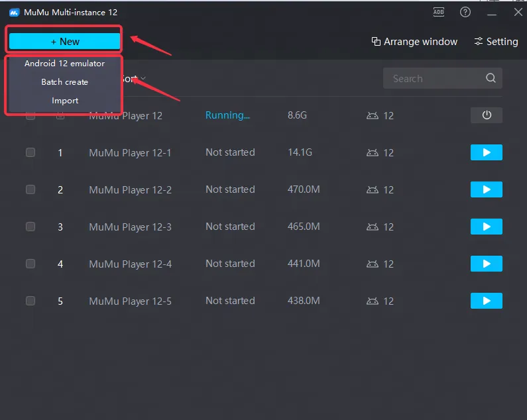527x420 pixels.
Task: Select MuMu Player 12-5 name
Action: 130,301
